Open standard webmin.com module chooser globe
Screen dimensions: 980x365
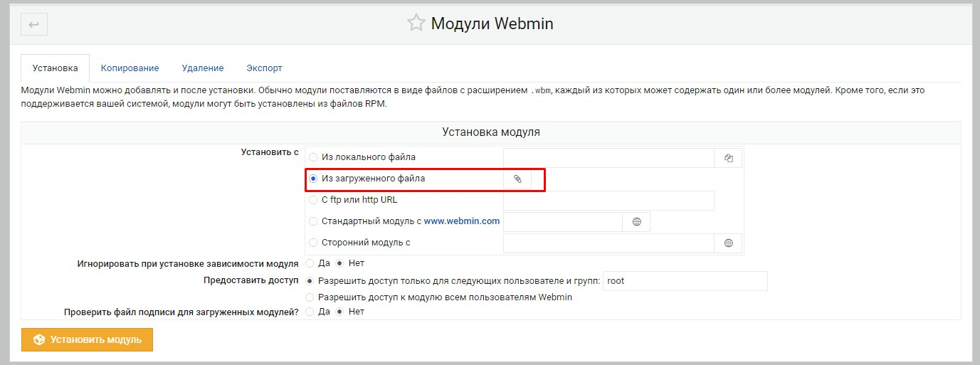tap(636, 222)
